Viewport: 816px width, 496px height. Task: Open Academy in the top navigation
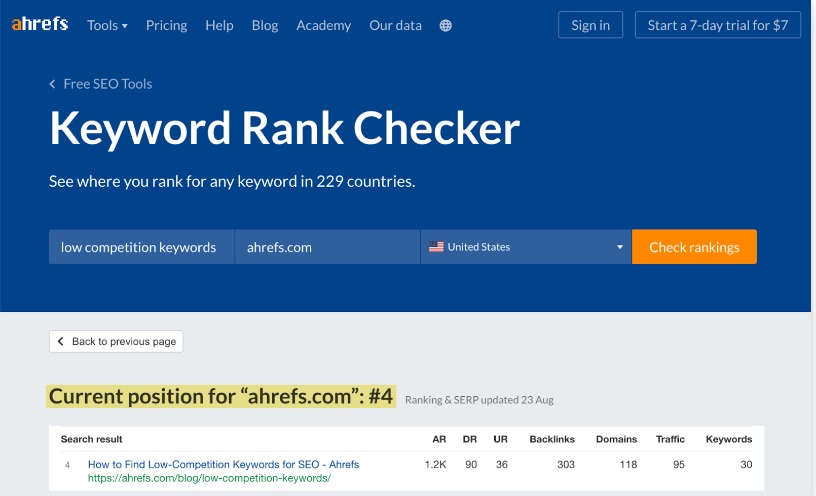click(x=324, y=26)
